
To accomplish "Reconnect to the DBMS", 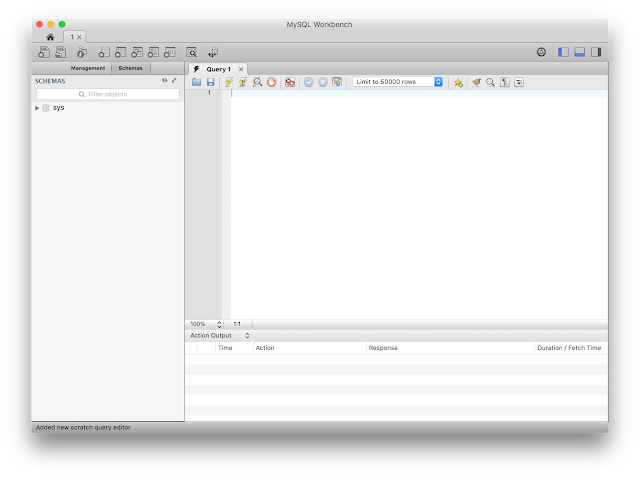I will pos(213,52).
